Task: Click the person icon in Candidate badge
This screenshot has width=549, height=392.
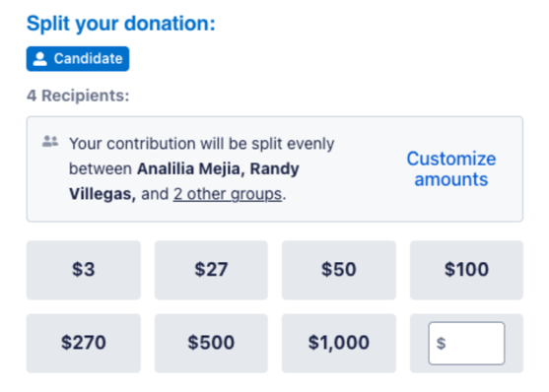Action: pyautogui.click(x=39, y=59)
